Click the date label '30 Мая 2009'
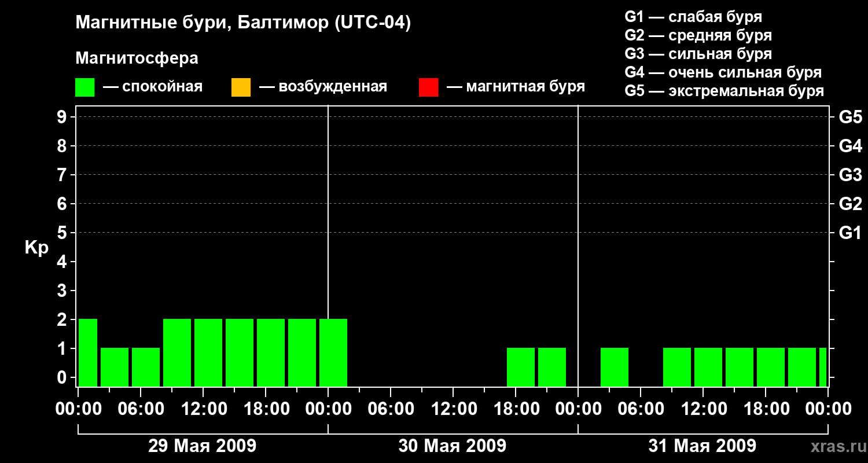This screenshot has width=868, height=463. (x=453, y=446)
